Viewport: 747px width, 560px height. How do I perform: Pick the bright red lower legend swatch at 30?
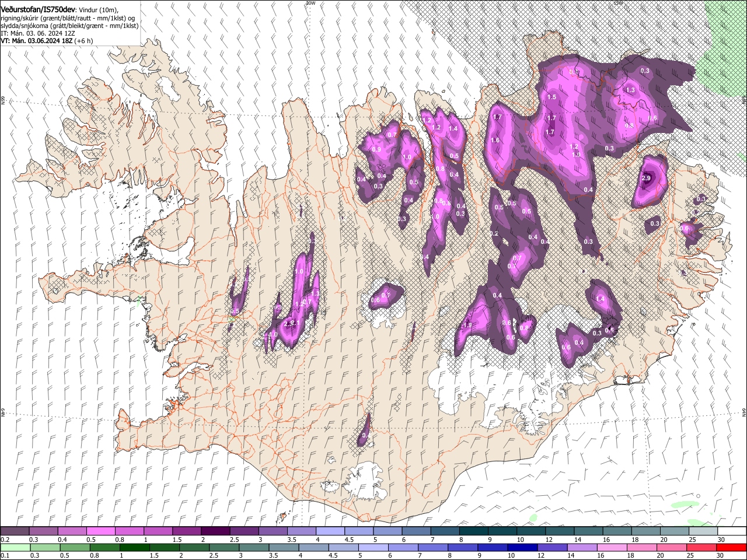pos(731,547)
